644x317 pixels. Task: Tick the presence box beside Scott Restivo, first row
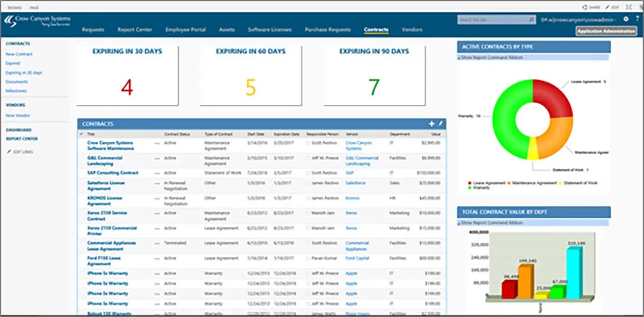[309, 143]
